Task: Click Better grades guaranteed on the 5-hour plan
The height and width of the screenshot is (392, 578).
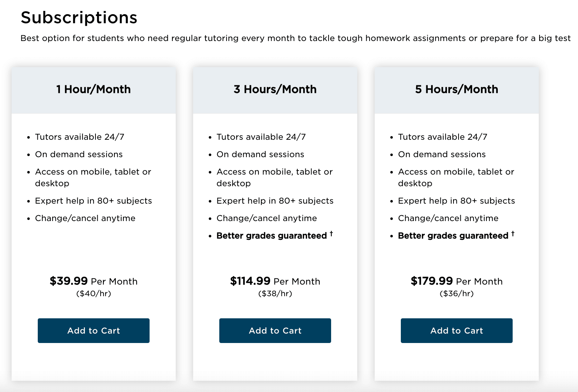Action: pos(452,236)
